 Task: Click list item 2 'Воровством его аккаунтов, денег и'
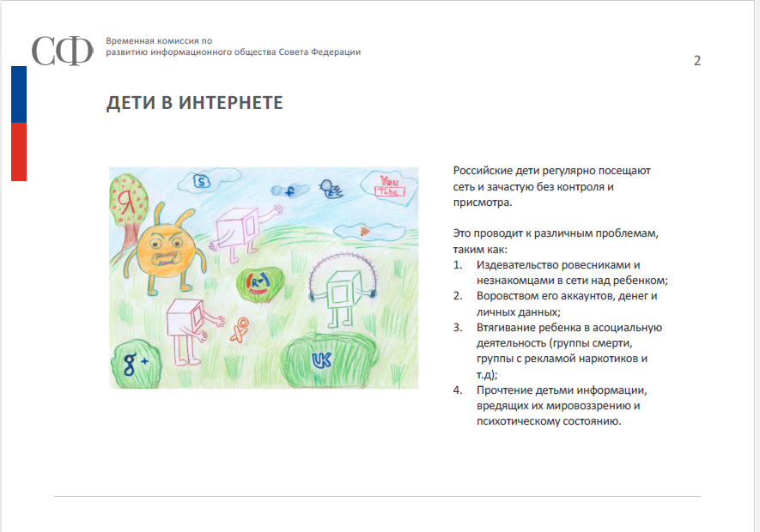tap(567, 296)
